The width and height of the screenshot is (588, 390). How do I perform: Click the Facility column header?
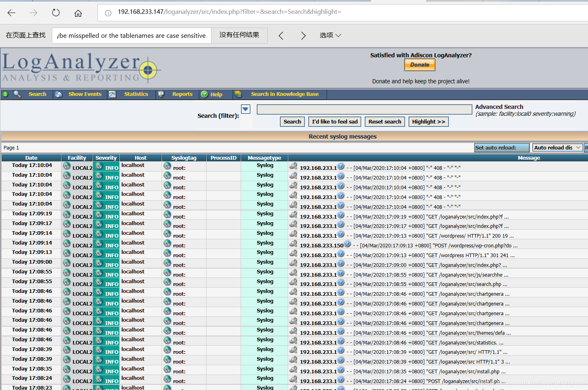77,158
